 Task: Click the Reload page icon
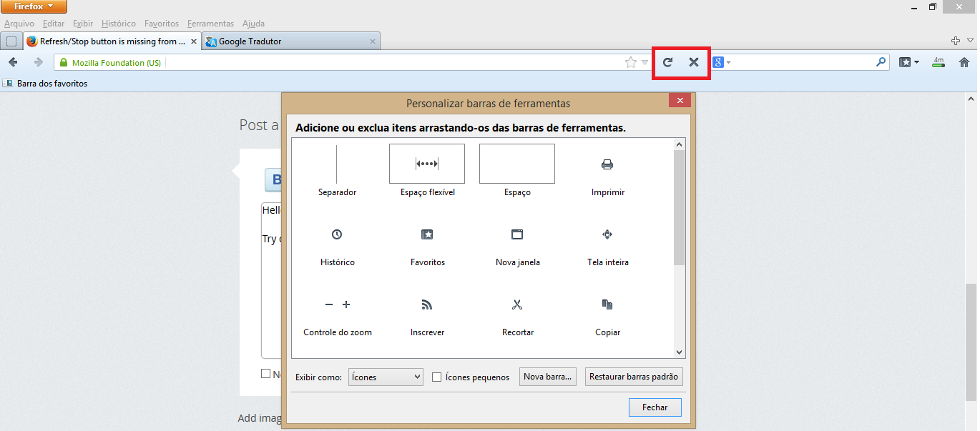tap(667, 62)
